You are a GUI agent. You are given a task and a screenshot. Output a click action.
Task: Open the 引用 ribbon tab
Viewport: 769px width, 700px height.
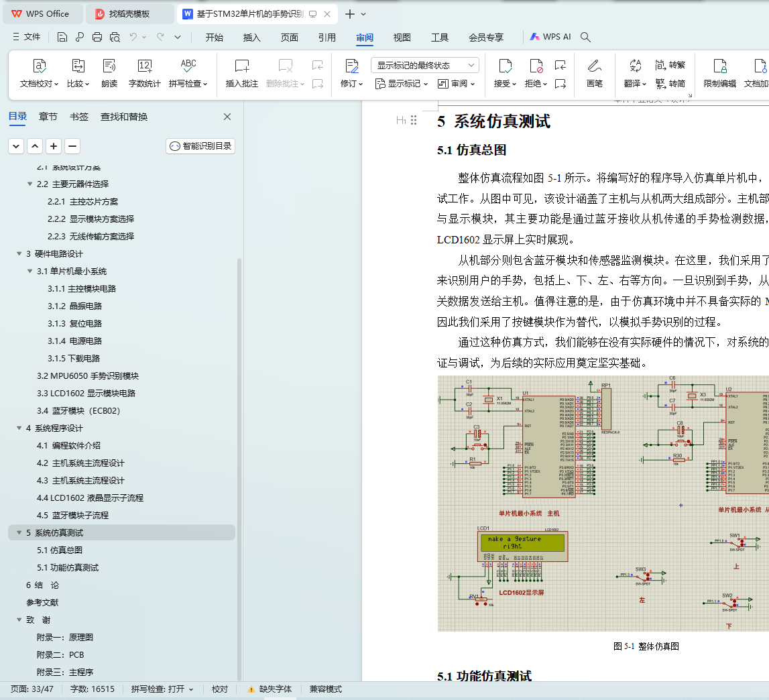click(327, 38)
